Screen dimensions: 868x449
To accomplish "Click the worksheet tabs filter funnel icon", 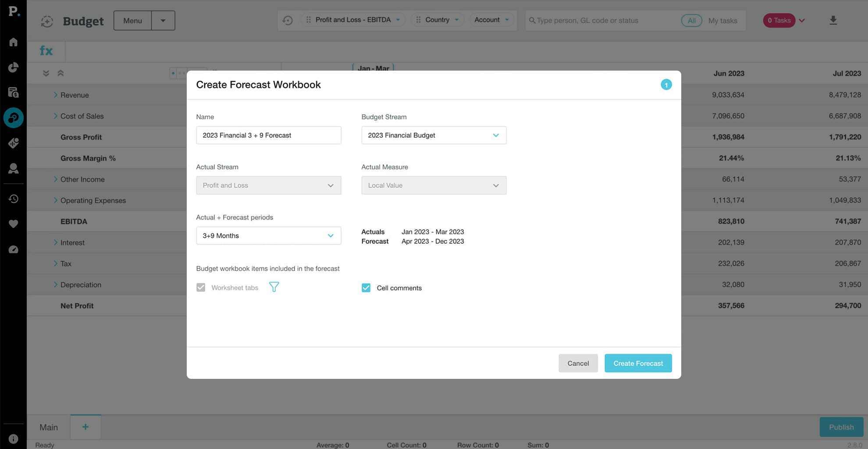I will [274, 287].
